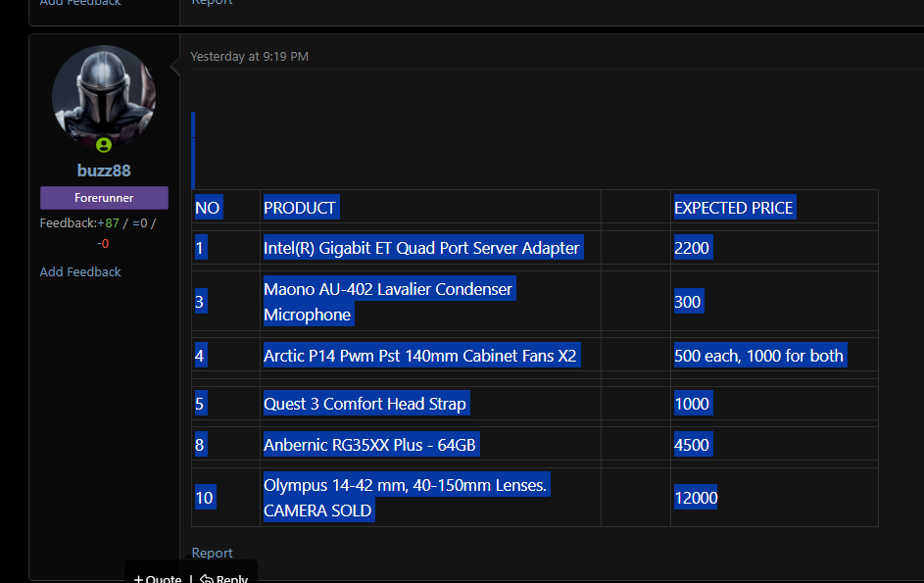Select Quest 3 Comfort Head Strap

click(x=365, y=404)
